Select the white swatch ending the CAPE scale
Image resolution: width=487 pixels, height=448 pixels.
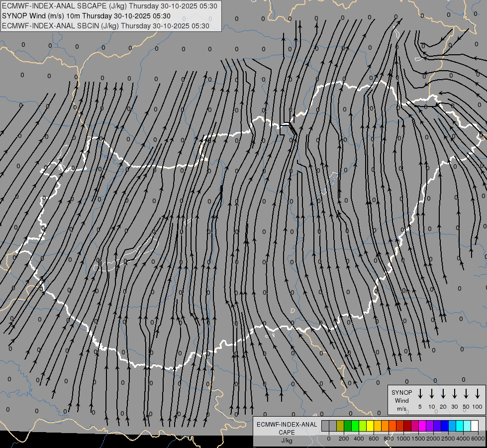(x=475, y=426)
